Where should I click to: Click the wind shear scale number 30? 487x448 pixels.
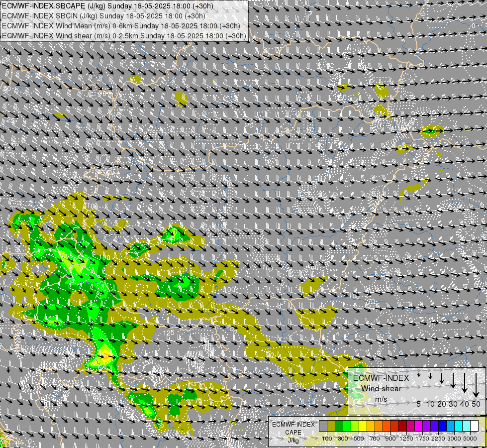tap(453, 404)
